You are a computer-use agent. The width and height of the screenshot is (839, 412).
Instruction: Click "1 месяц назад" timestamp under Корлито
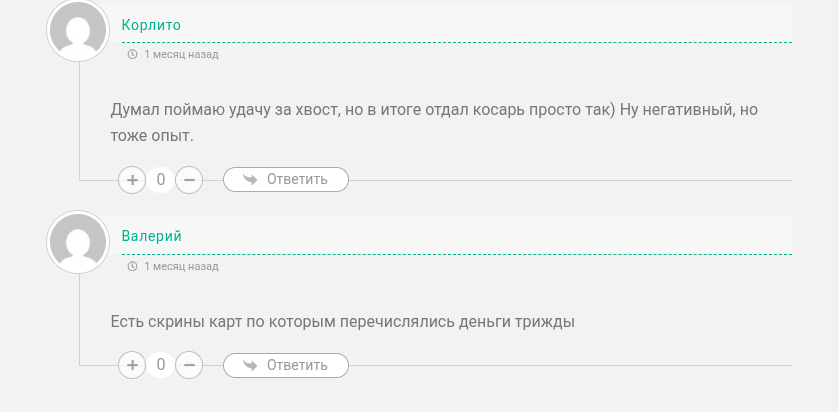pyautogui.click(x=181, y=55)
